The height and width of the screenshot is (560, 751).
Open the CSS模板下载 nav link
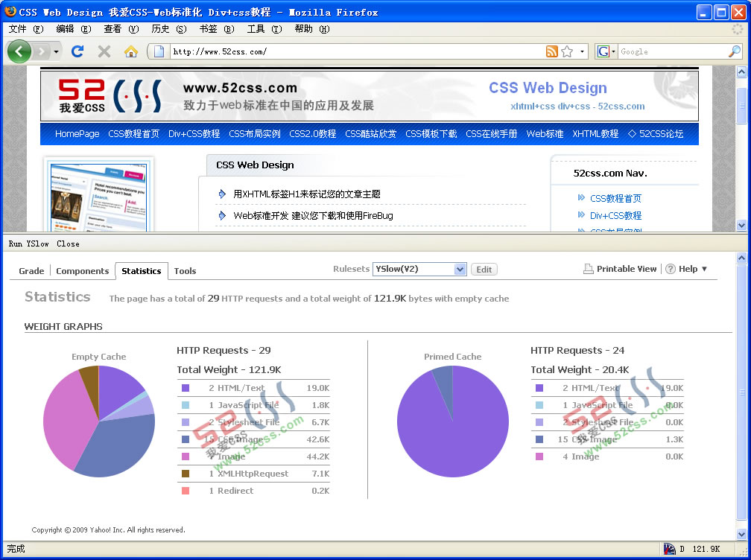431,134
